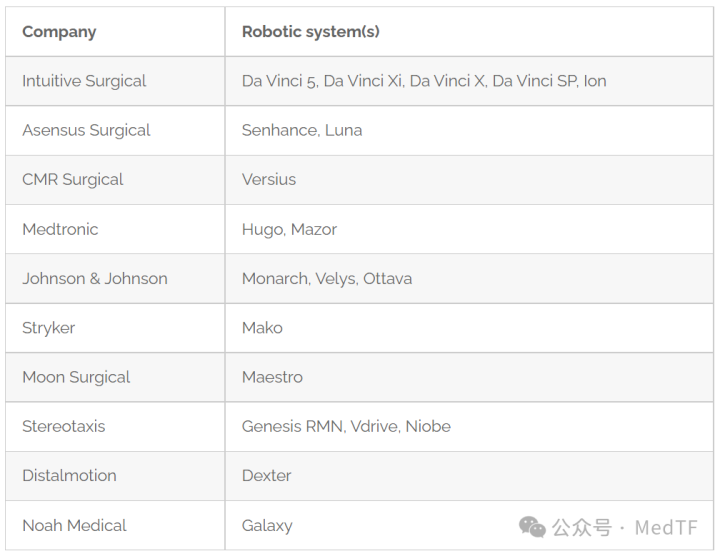The width and height of the screenshot is (720, 556).
Task: Click the Da Vinci 5 systems list cell
Action: coord(469,81)
